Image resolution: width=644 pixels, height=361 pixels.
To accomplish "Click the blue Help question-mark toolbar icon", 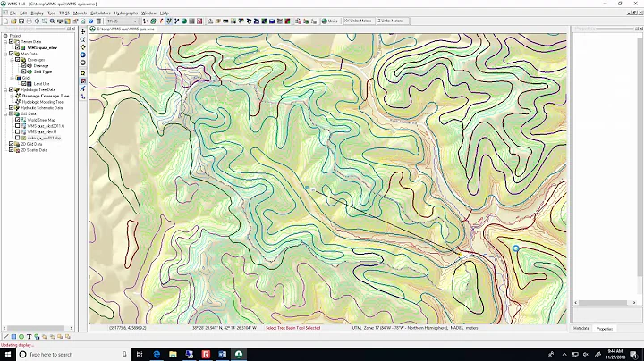I will coord(90,21).
